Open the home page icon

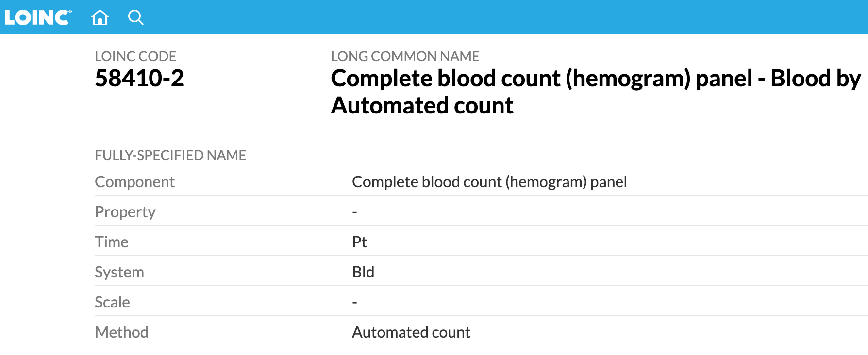coord(100,17)
